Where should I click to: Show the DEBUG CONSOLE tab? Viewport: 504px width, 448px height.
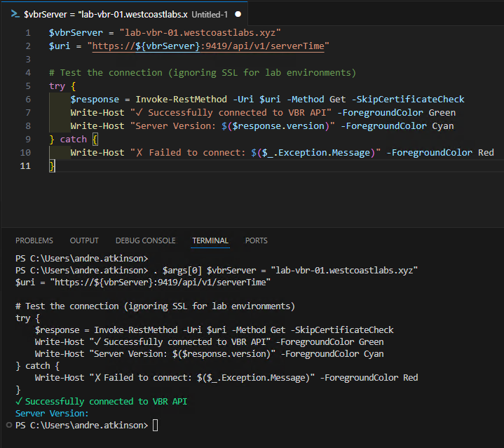pyautogui.click(x=146, y=240)
